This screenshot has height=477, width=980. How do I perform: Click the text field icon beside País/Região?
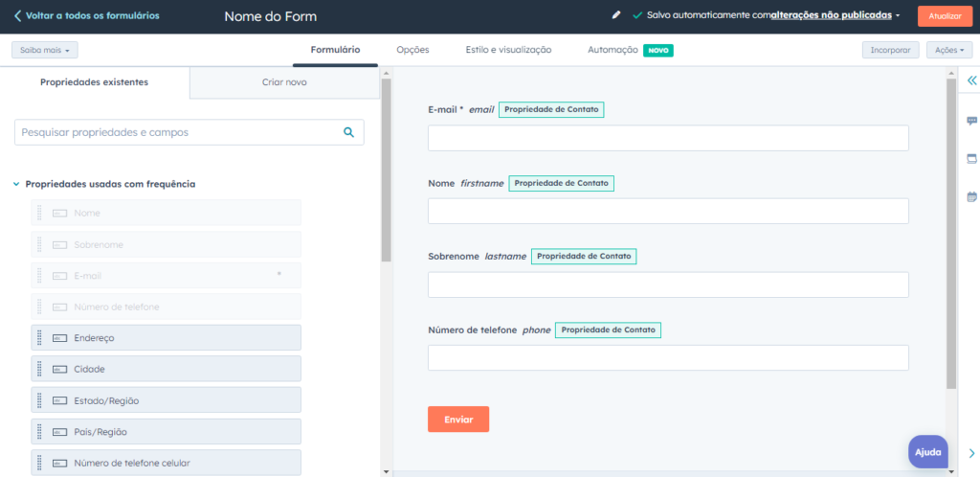click(x=60, y=432)
